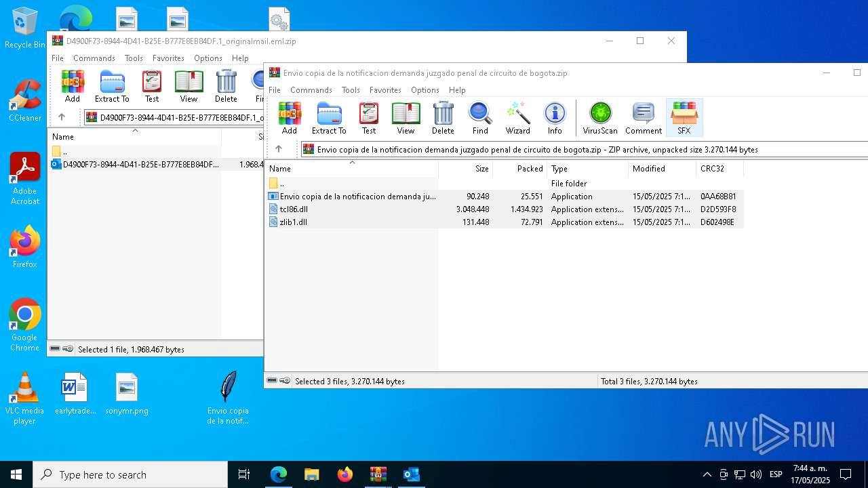Open Task View on taskbar
The height and width of the screenshot is (488, 868).
(x=244, y=474)
